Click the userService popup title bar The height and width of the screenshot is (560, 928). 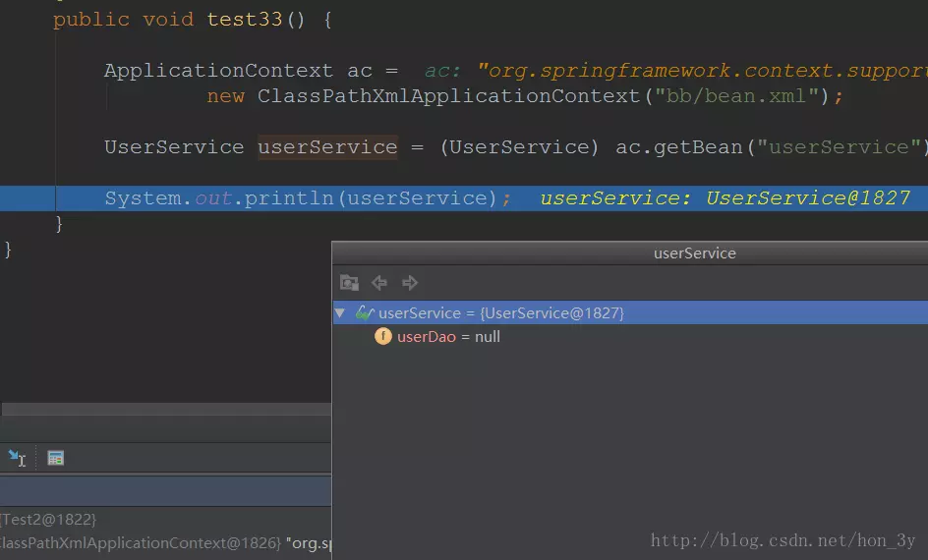coord(630,253)
